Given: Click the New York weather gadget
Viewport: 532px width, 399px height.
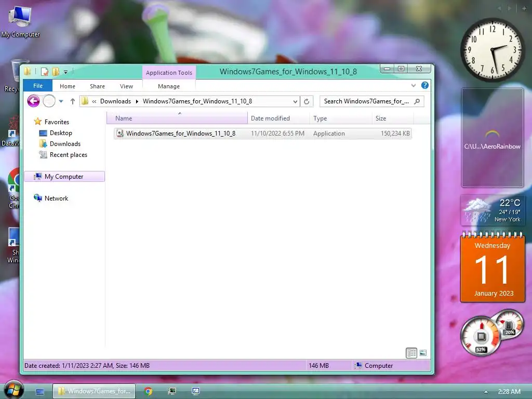Looking at the screenshot, I should 492,211.
